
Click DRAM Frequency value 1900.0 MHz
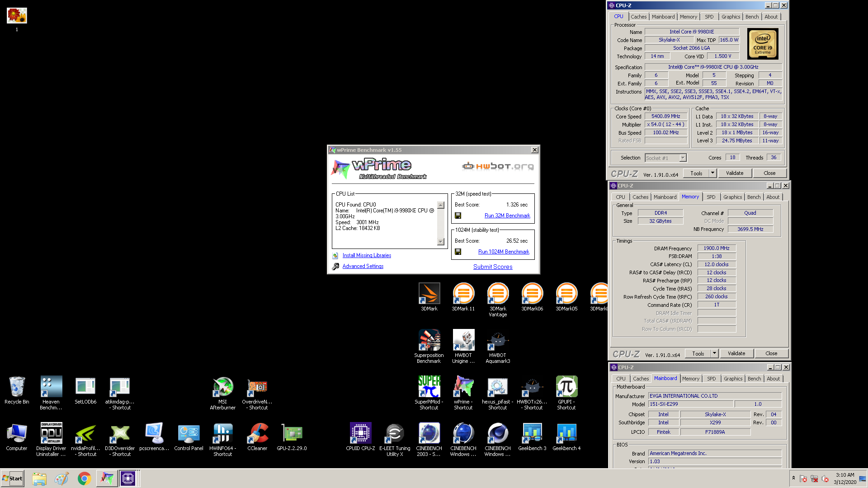[717, 248]
